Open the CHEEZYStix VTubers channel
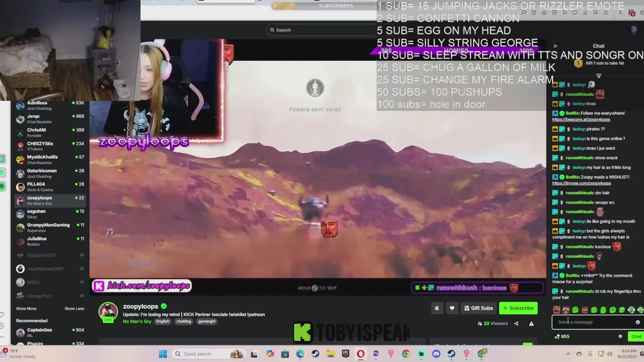The height and width of the screenshot is (362, 644). click(50, 146)
